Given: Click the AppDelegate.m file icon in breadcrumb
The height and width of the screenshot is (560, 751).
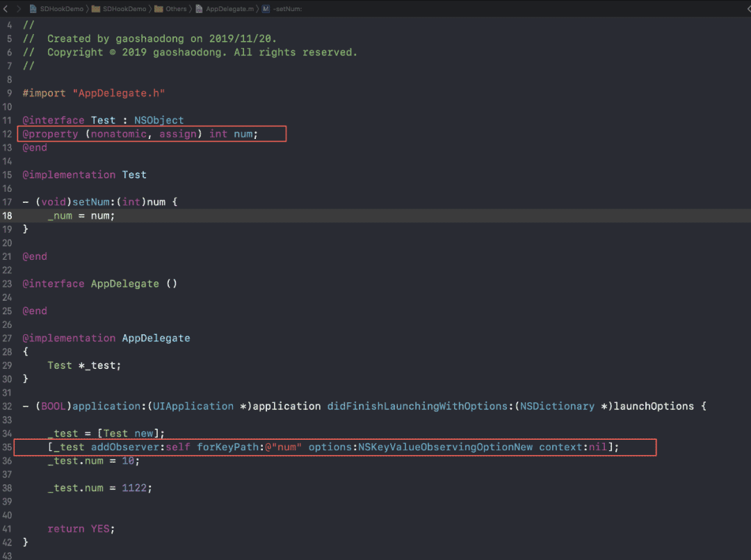Looking at the screenshot, I should coord(199,8).
